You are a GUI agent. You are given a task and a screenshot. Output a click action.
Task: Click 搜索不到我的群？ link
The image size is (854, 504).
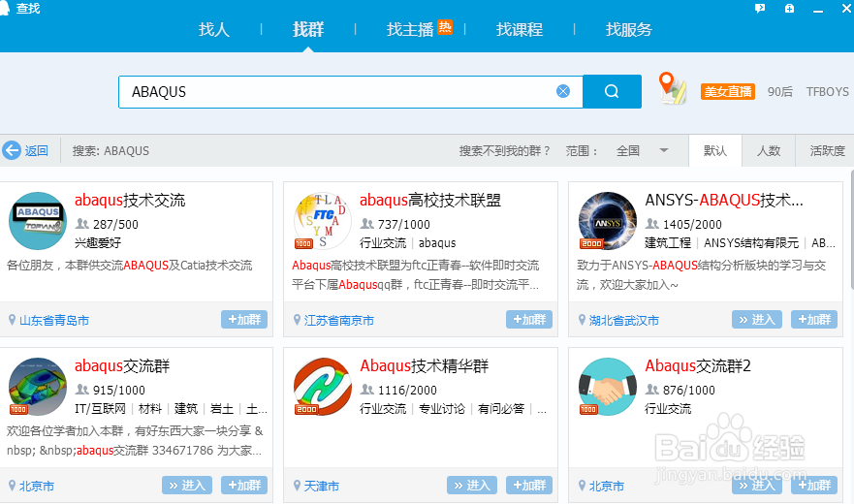(504, 151)
